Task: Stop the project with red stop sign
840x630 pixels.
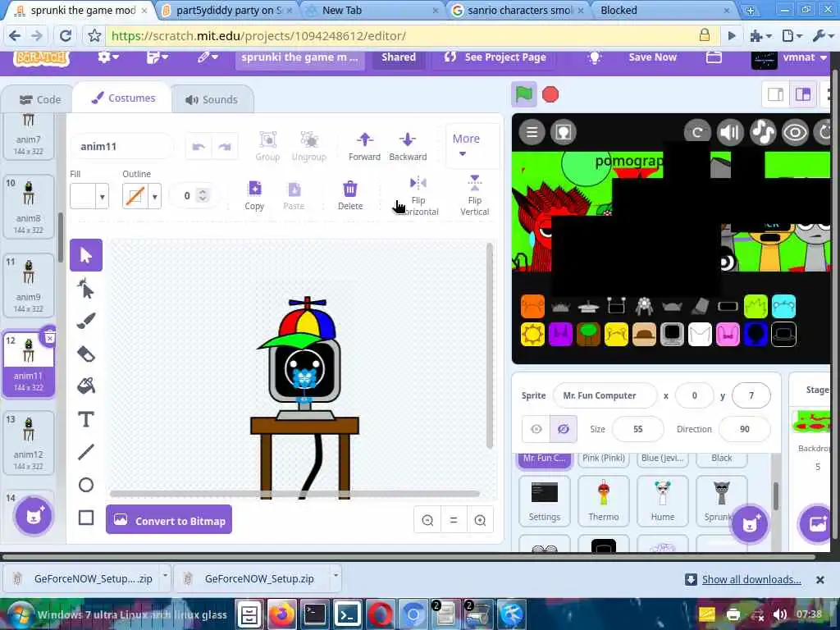Action: [550, 94]
